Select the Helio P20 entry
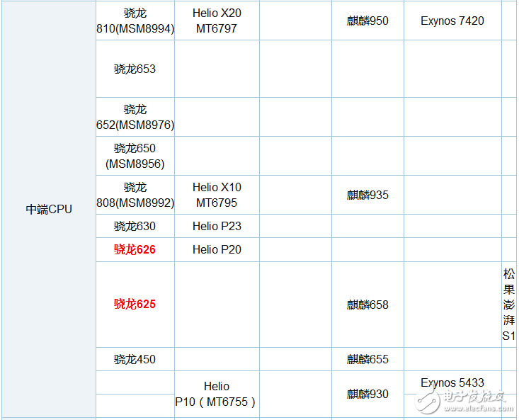The image size is (519, 420). click(x=217, y=249)
